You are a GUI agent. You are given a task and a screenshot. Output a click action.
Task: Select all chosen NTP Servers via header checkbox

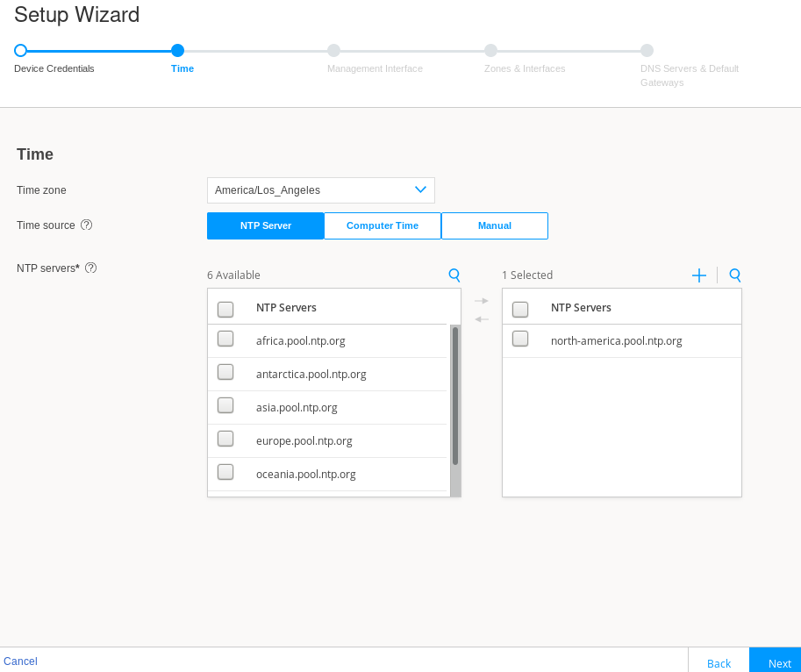520,308
